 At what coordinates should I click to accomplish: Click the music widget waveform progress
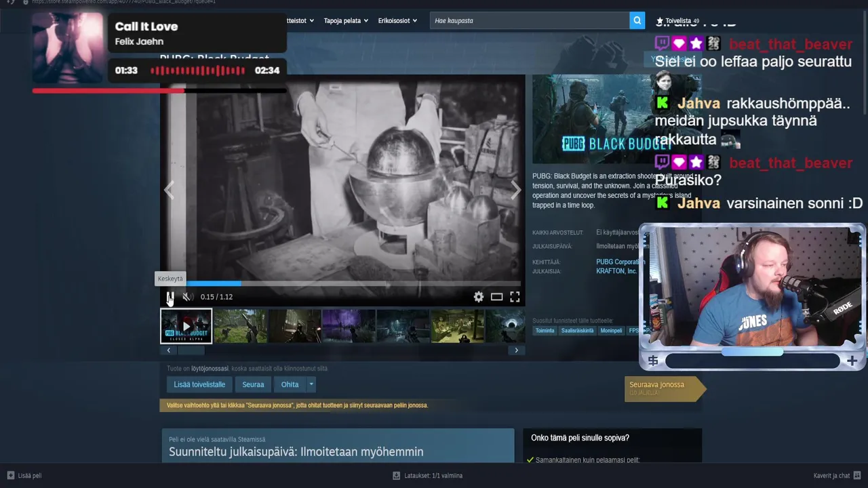pos(197,70)
